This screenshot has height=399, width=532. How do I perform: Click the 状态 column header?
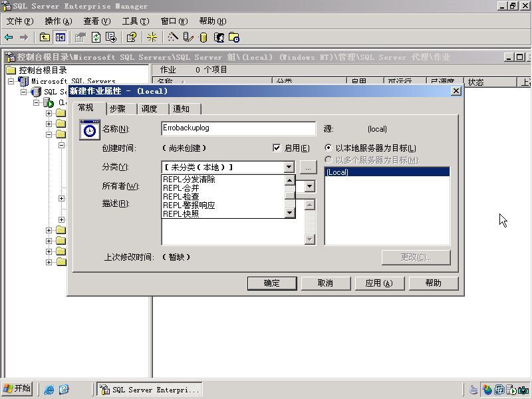coord(490,82)
